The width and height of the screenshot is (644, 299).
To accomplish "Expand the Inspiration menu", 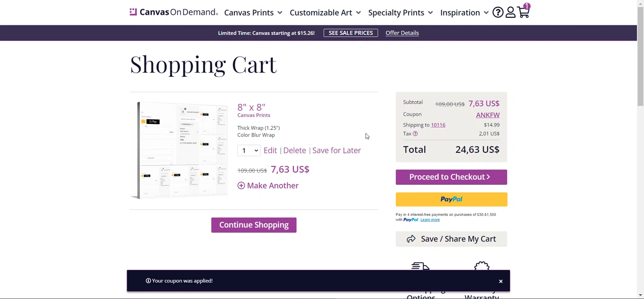I will click(464, 12).
